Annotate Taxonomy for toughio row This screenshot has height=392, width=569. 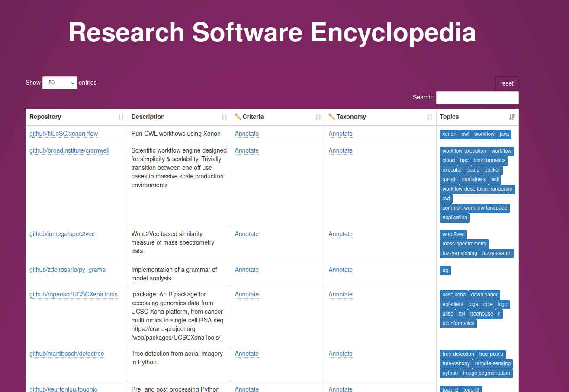[x=341, y=389]
